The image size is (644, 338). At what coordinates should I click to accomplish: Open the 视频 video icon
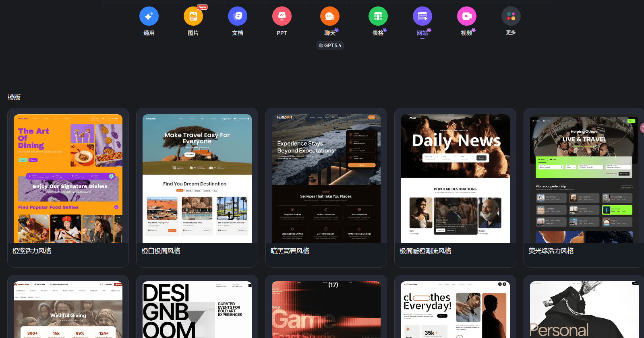click(466, 16)
